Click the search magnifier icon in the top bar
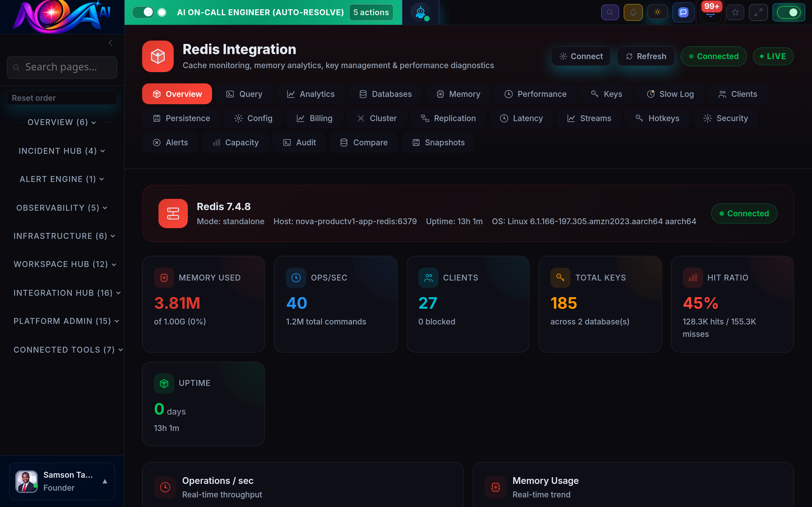 (610, 12)
